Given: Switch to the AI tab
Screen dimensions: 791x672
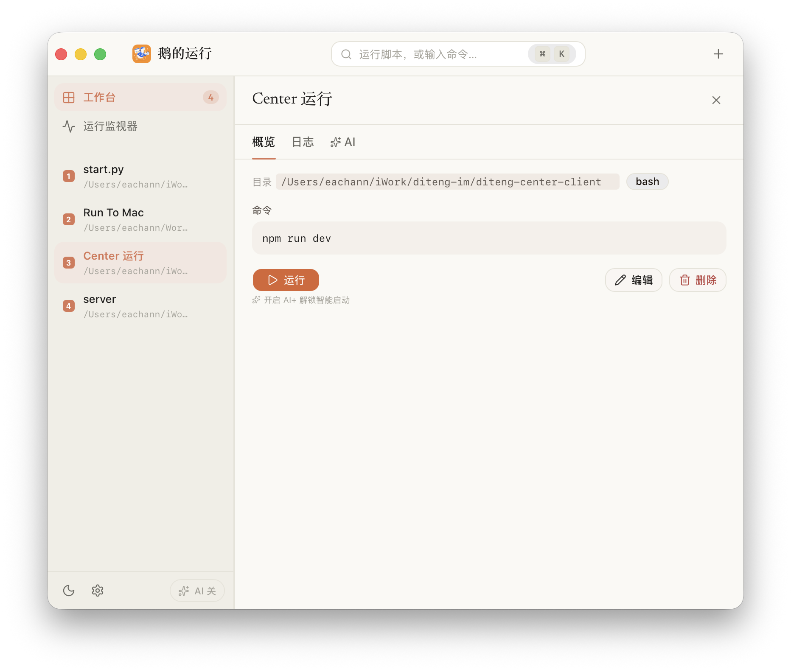Looking at the screenshot, I should tap(343, 142).
